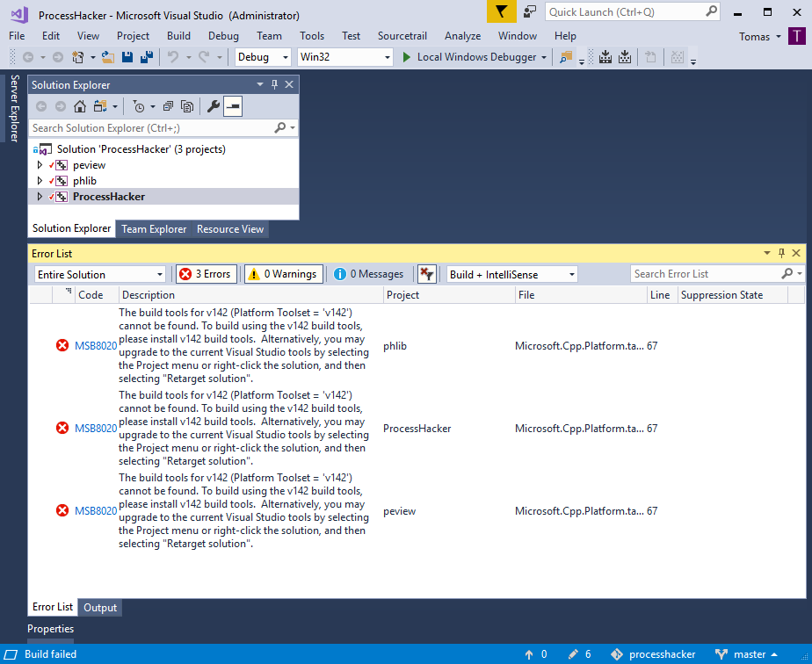Image resolution: width=812 pixels, height=664 pixels.
Task: Expand the phlib project node
Action: 40,181
